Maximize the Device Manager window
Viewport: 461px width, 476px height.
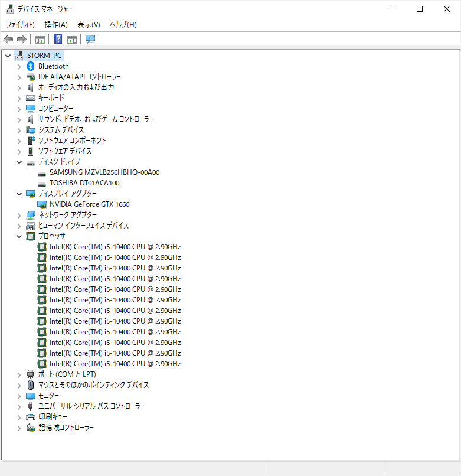(420, 9)
